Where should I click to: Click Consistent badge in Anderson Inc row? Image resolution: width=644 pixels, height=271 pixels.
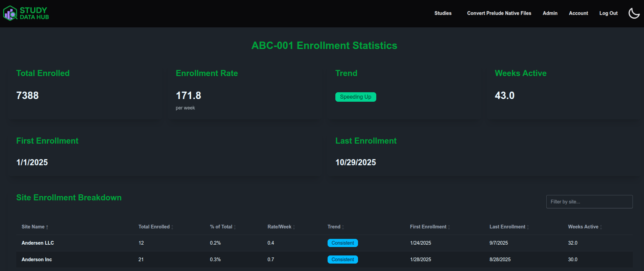click(x=343, y=260)
